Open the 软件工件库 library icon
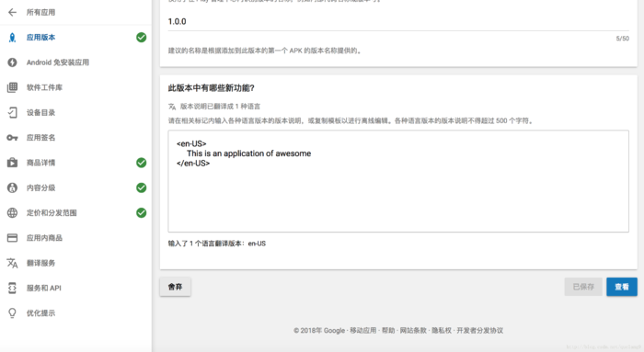Viewport: 644px width, 352px height. tap(12, 87)
